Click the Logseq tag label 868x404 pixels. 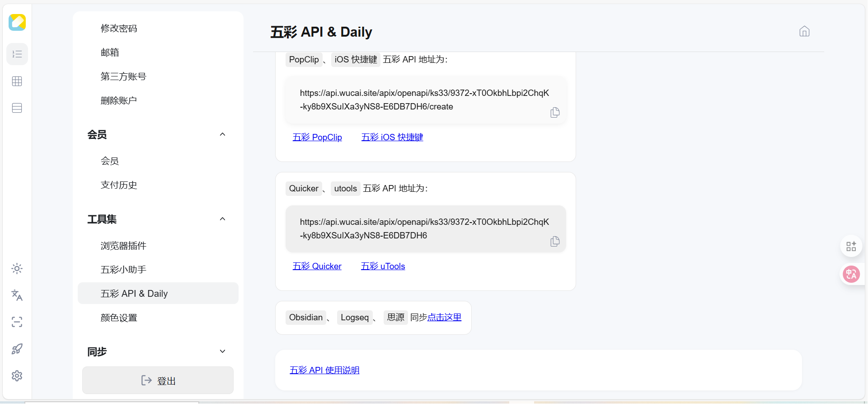tap(355, 318)
